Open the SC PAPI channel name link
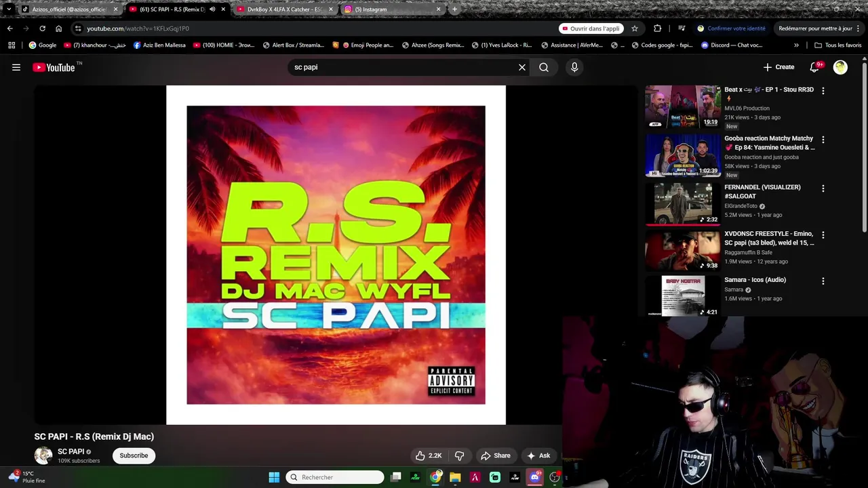 pyautogui.click(x=71, y=451)
